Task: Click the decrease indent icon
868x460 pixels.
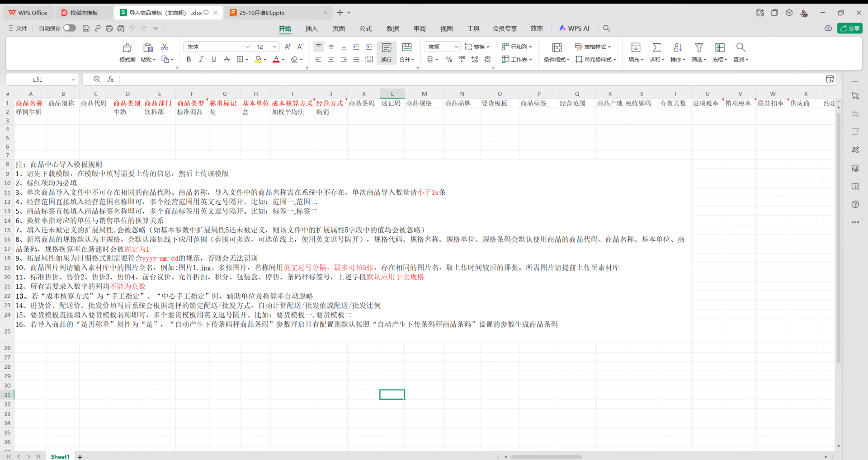Action: (x=356, y=47)
